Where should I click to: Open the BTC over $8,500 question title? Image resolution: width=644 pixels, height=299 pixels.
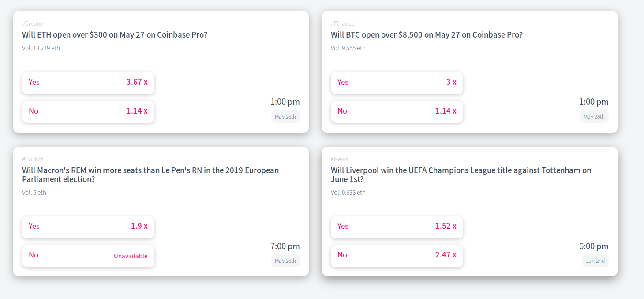pos(427,35)
